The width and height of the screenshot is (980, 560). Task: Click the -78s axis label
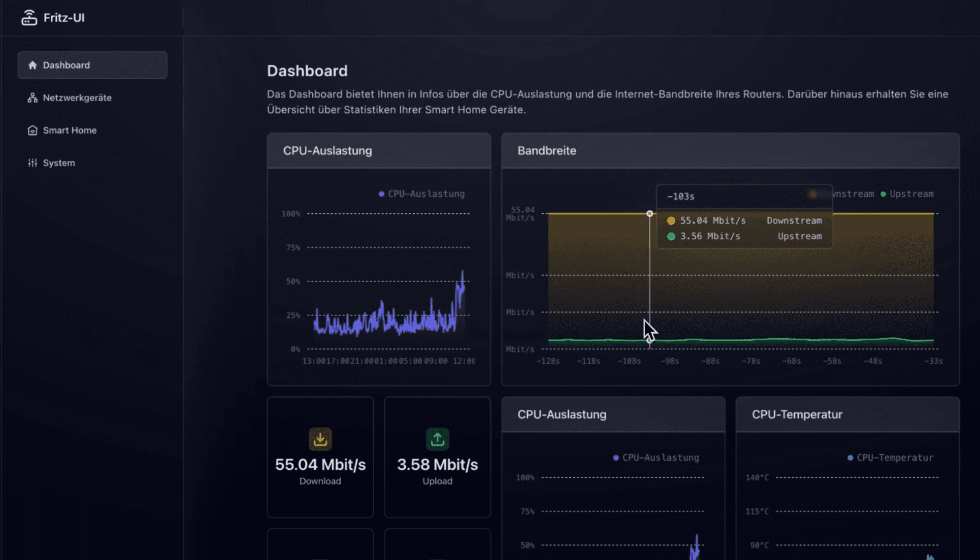tap(751, 361)
